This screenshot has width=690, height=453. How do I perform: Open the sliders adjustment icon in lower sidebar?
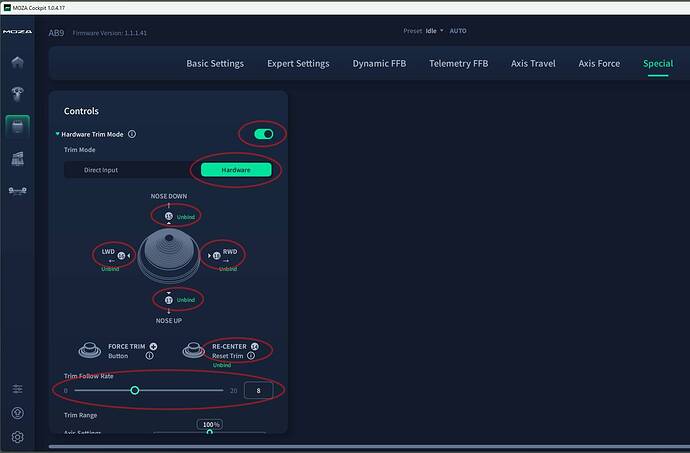[17, 389]
